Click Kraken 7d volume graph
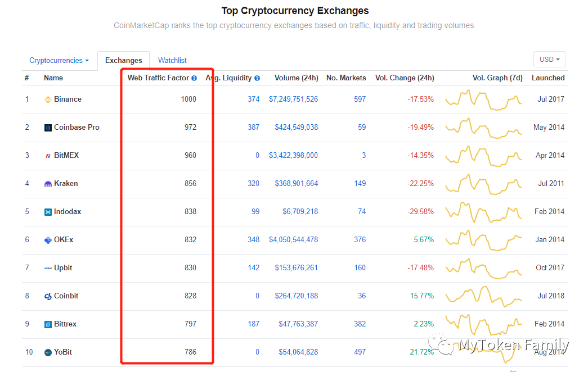Image resolution: width=588 pixels, height=372 pixels. tap(483, 184)
